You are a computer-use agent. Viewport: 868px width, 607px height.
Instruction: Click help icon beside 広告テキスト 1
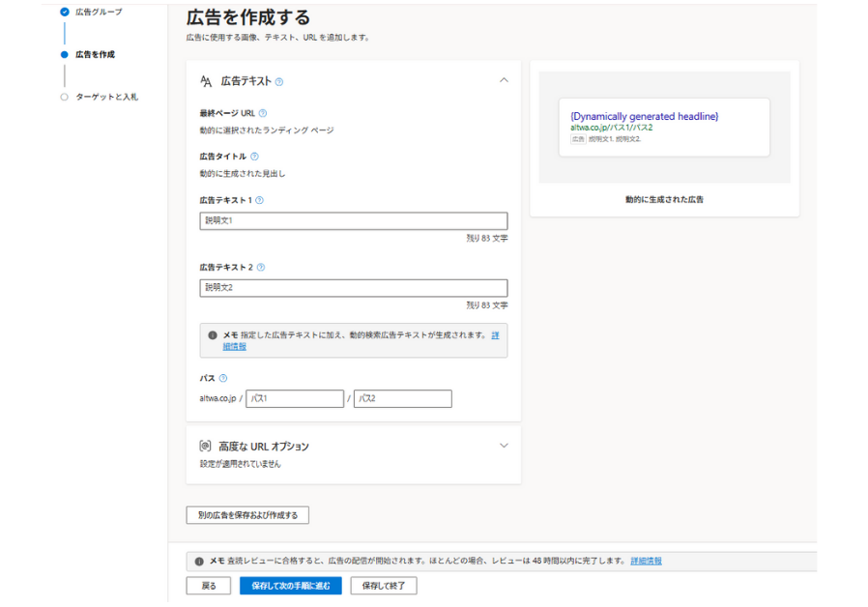[260, 201]
